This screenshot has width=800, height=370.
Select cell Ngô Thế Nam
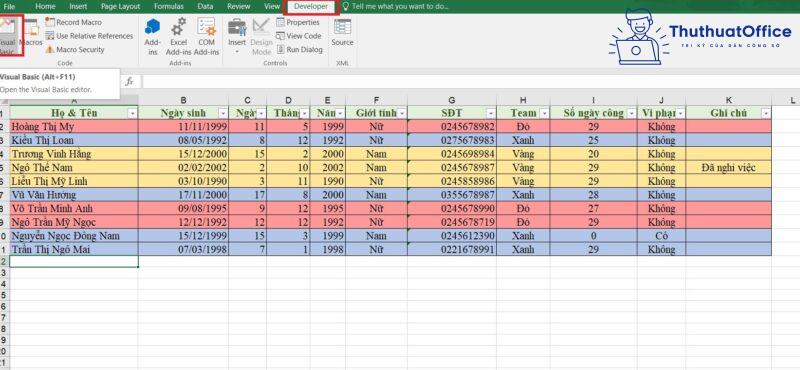click(74, 167)
